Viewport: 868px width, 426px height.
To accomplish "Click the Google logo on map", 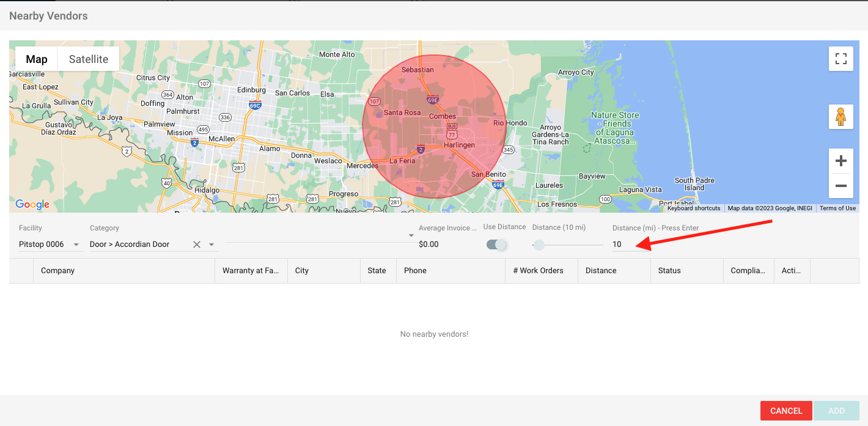I will [32, 205].
